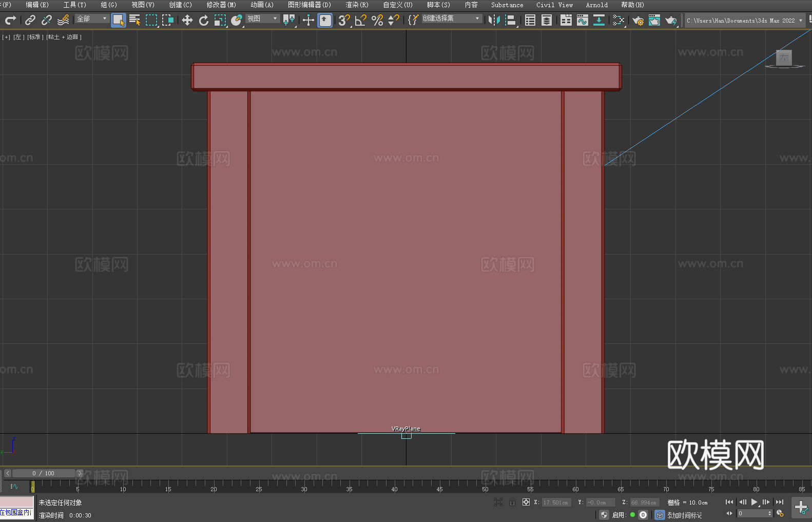Image resolution: width=812 pixels, height=522 pixels.
Task: Toggle Percent Snap
Action: pyautogui.click(x=377, y=20)
